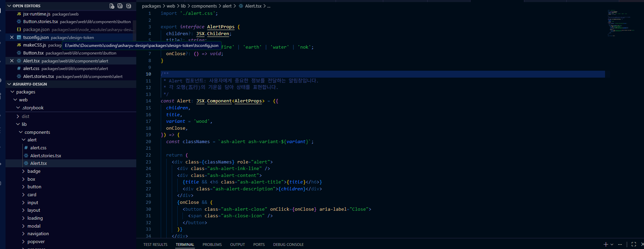Switch to the TEST RESULTS tab
Screen dimensions: 644x249
pyautogui.click(x=155, y=245)
